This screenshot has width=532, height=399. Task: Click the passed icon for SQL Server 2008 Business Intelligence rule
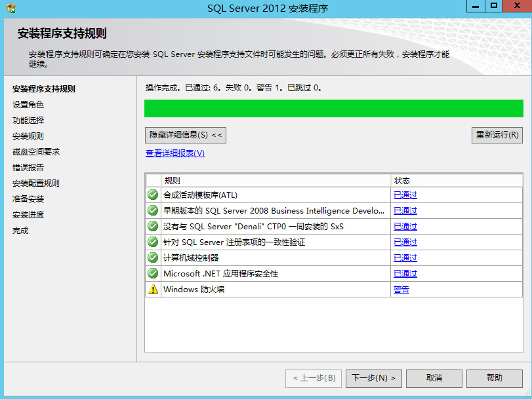point(152,210)
